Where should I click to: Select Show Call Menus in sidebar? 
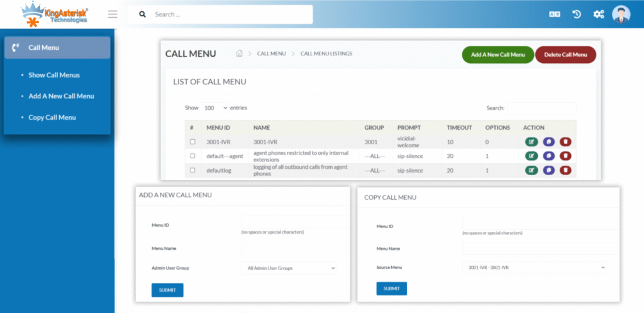tap(54, 75)
